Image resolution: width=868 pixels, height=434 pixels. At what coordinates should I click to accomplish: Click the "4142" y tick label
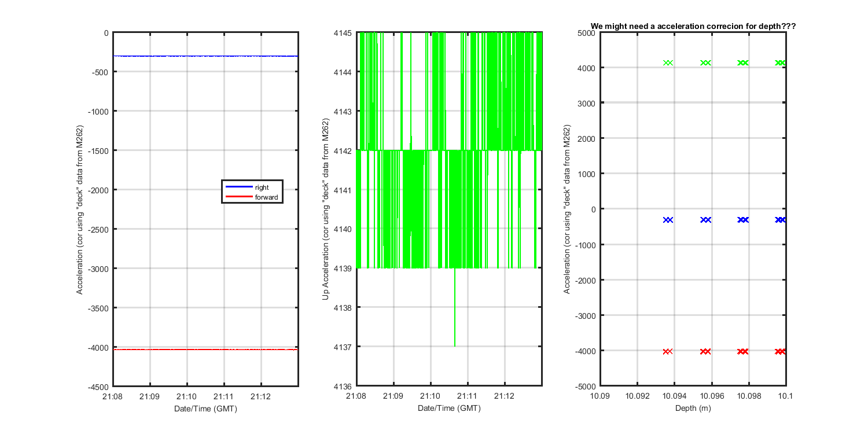point(344,150)
